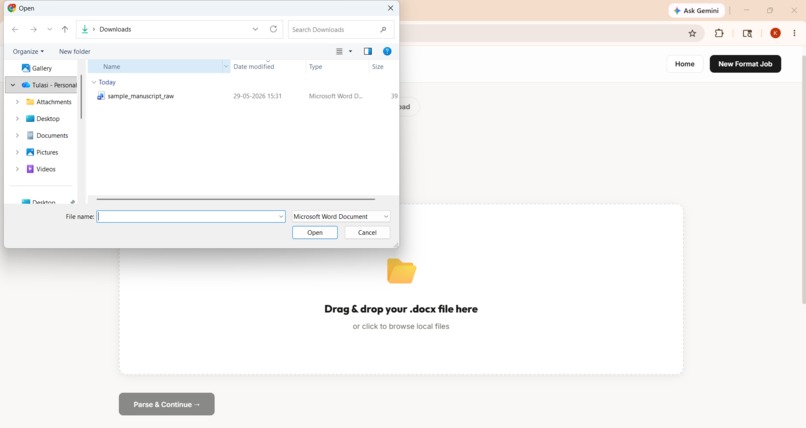Expand the Desktop folder node
Image resolution: width=806 pixels, height=428 pixels.
pyautogui.click(x=17, y=119)
